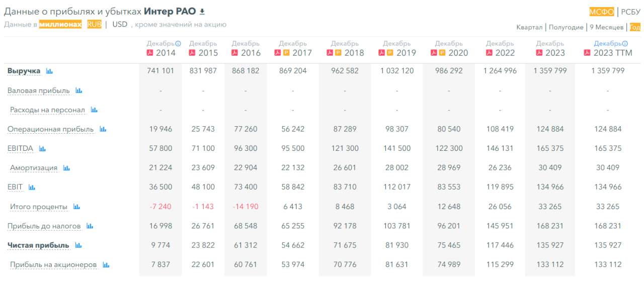Switch reporting standard to РСБУ
Viewport: 644px width, 281px height.
point(630,13)
